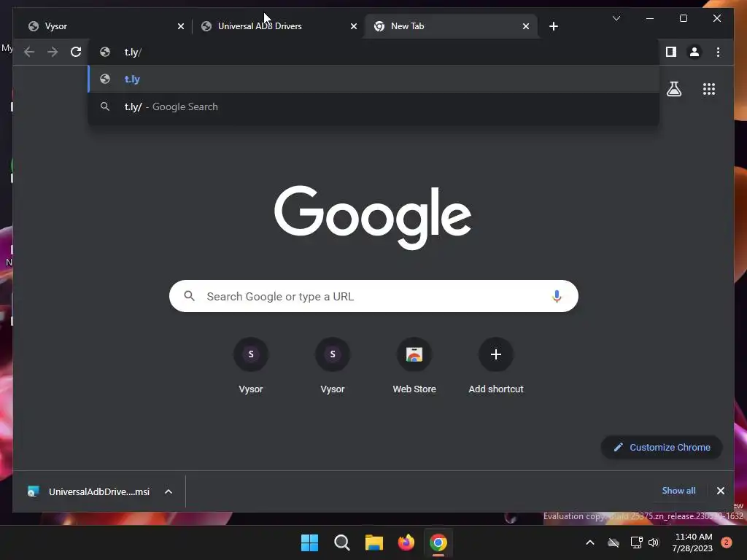Switch to the Vysor tab

click(x=102, y=26)
